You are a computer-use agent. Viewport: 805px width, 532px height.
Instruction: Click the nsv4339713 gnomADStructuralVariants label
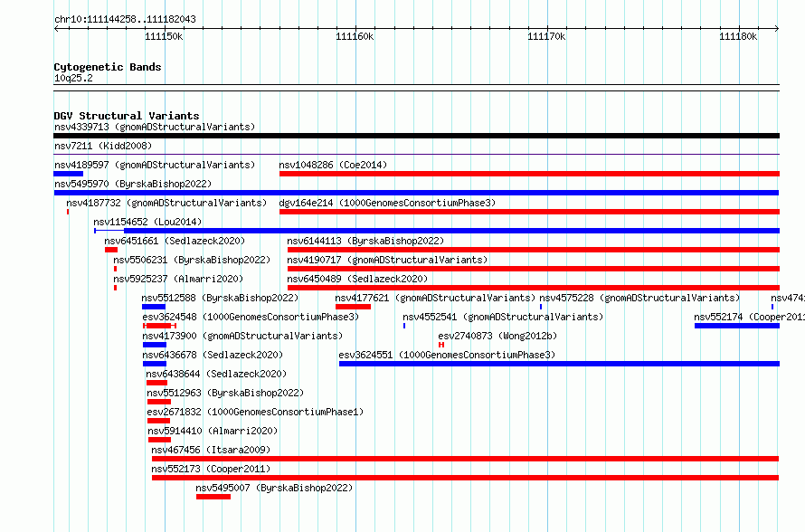point(155,127)
